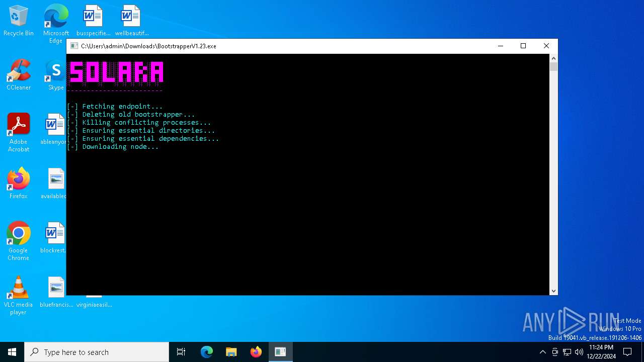Switch to the Bootstrapper console taskbar button
644x362 pixels.
(280, 352)
